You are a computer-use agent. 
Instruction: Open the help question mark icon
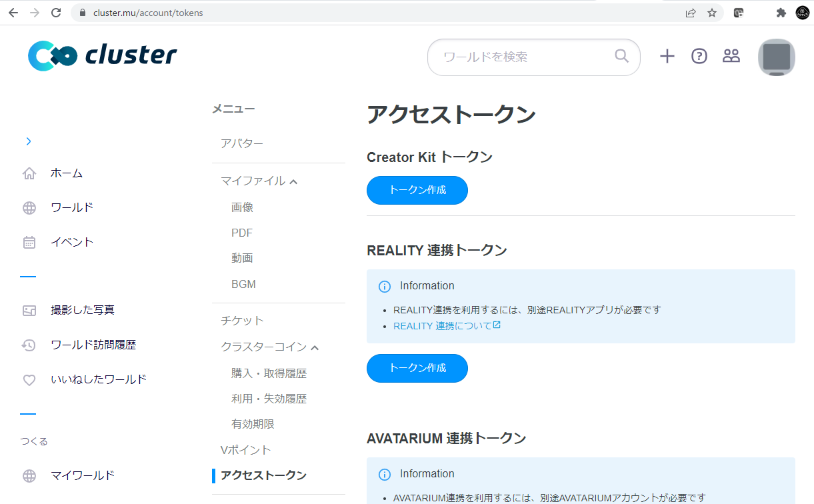coord(699,57)
